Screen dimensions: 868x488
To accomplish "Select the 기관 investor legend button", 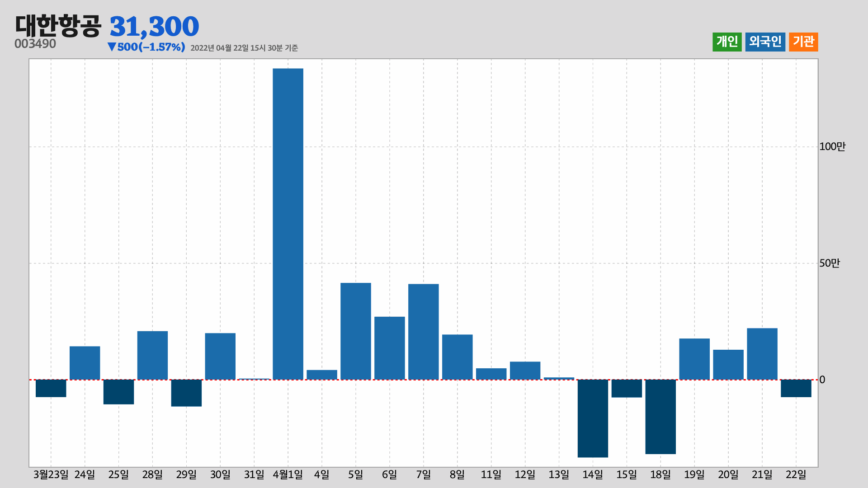I will 803,42.
